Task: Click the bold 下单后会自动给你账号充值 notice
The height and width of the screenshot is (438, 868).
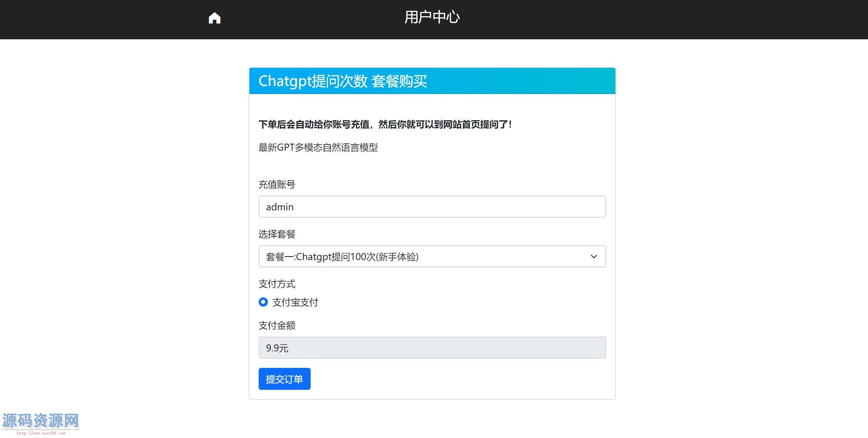Action: click(385, 124)
